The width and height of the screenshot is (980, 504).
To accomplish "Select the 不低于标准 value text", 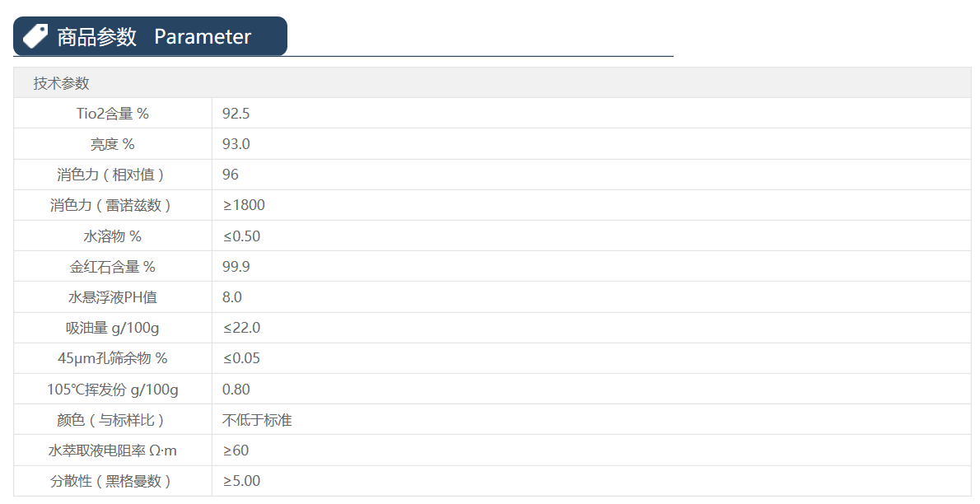I will [x=257, y=420].
